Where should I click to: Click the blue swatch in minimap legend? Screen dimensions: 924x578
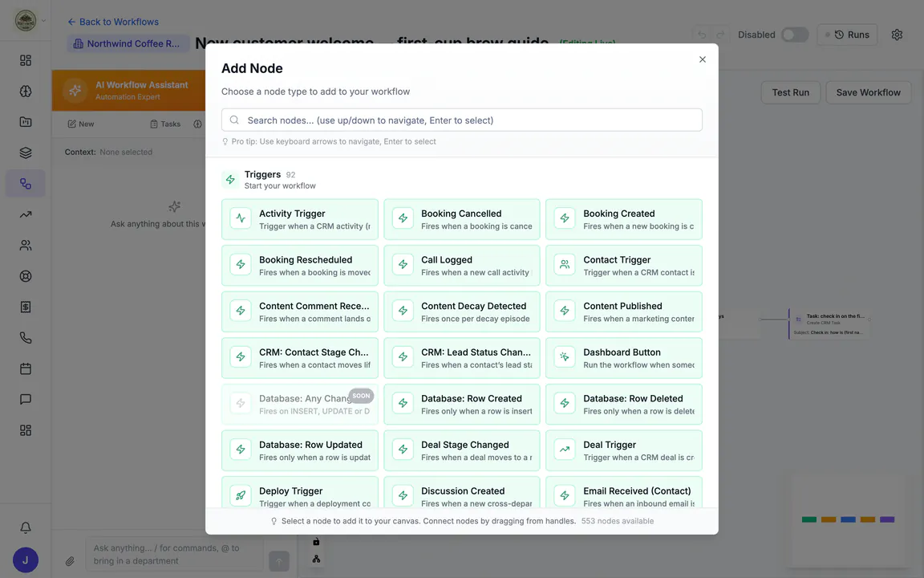coord(848,519)
